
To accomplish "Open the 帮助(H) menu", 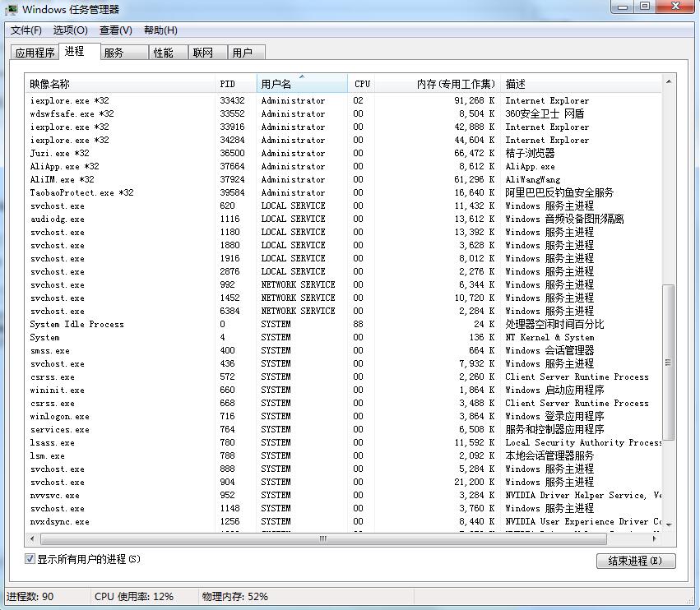I will tap(160, 30).
